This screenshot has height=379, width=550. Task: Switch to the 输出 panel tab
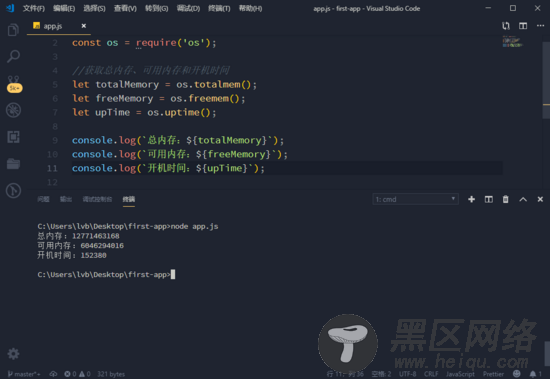pyautogui.click(x=66, y=199)
